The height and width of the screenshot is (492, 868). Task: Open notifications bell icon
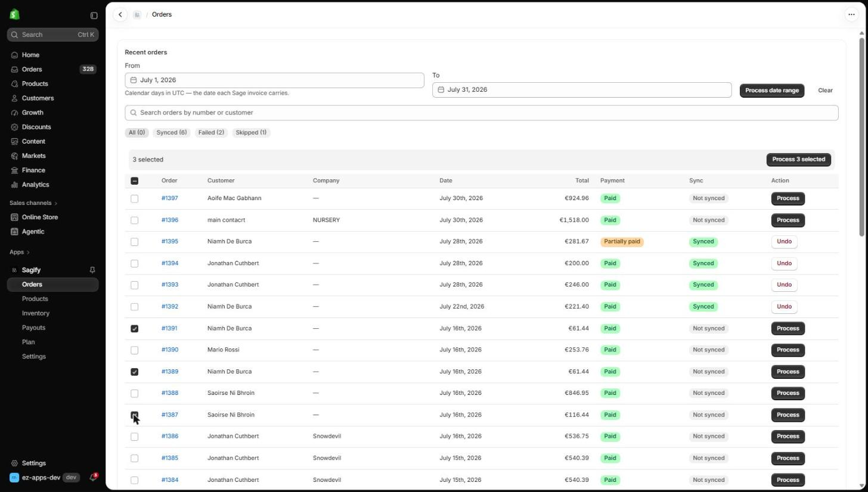click(x=93, y=478)
